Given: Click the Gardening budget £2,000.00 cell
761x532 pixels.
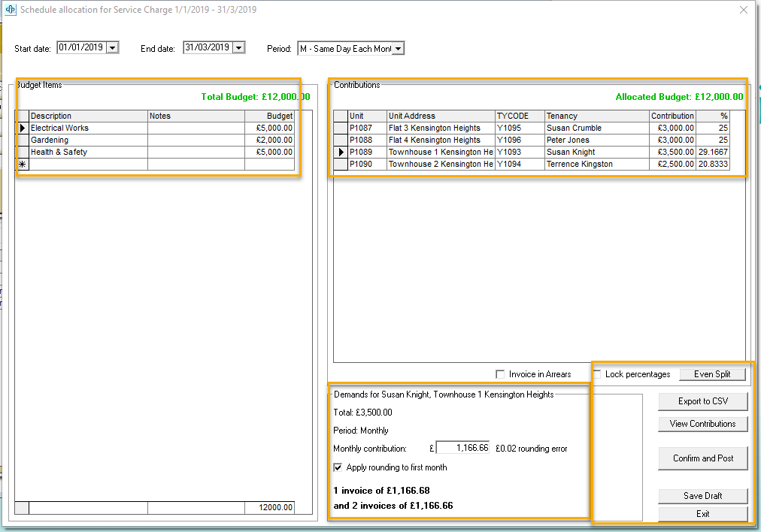Looking at the screenshot, I should tap(269, 141).
